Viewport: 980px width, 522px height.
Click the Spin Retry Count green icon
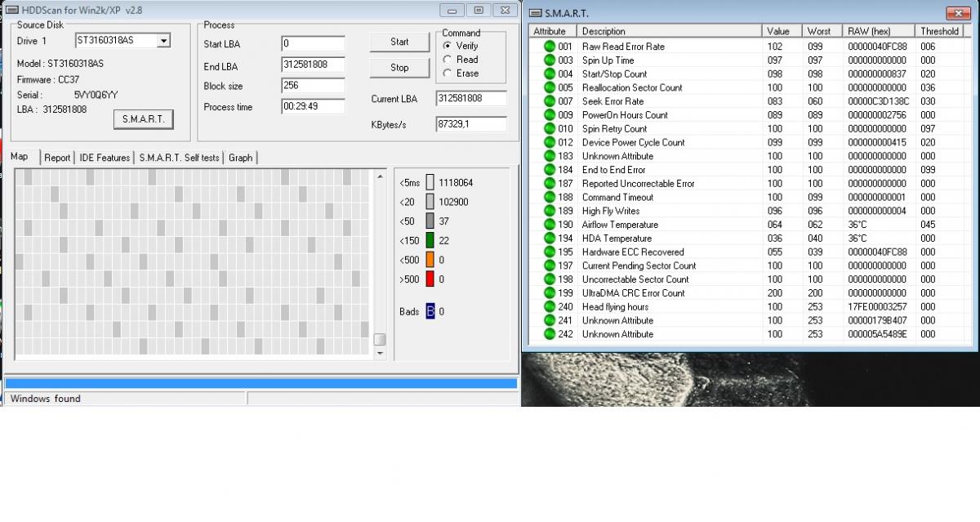548,129
